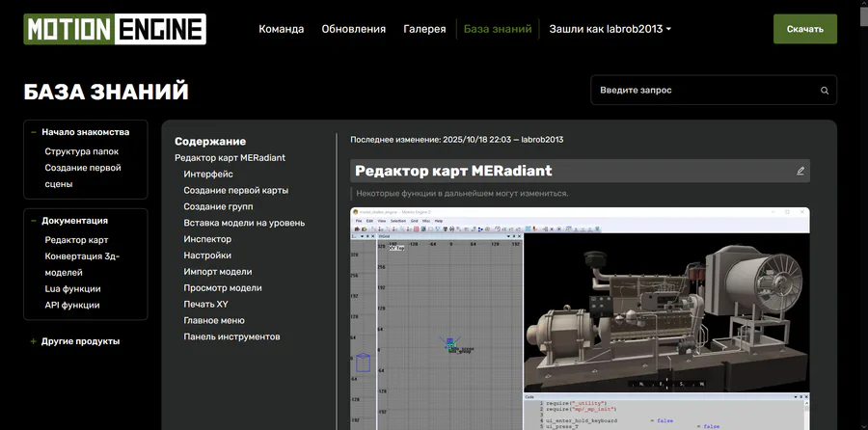Jump to Вставка модели на уровень section
This screenshot has width=868, height=430.
244,223
